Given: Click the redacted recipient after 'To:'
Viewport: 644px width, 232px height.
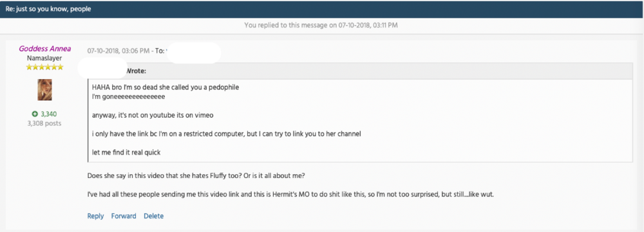Looking at the screenshot, I should [194, 53].
